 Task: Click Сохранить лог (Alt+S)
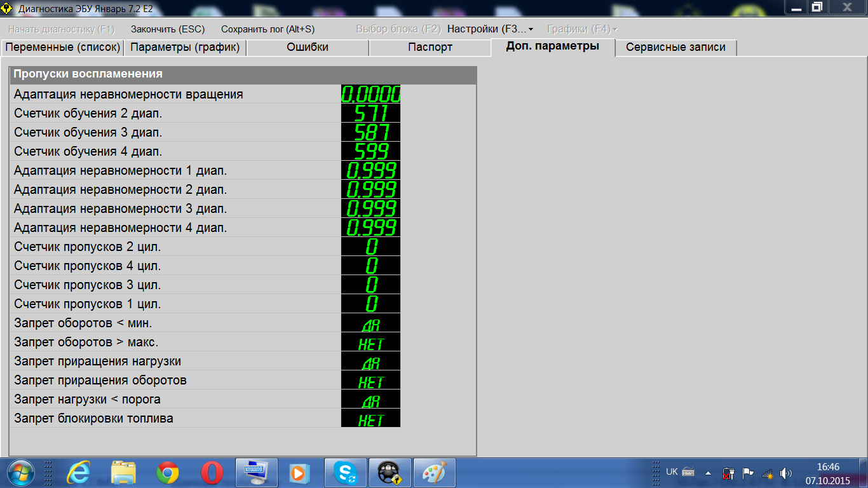268,29
